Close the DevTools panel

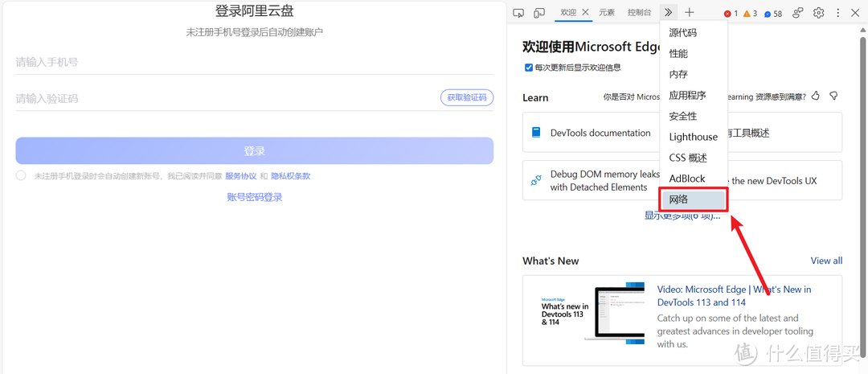854,13
